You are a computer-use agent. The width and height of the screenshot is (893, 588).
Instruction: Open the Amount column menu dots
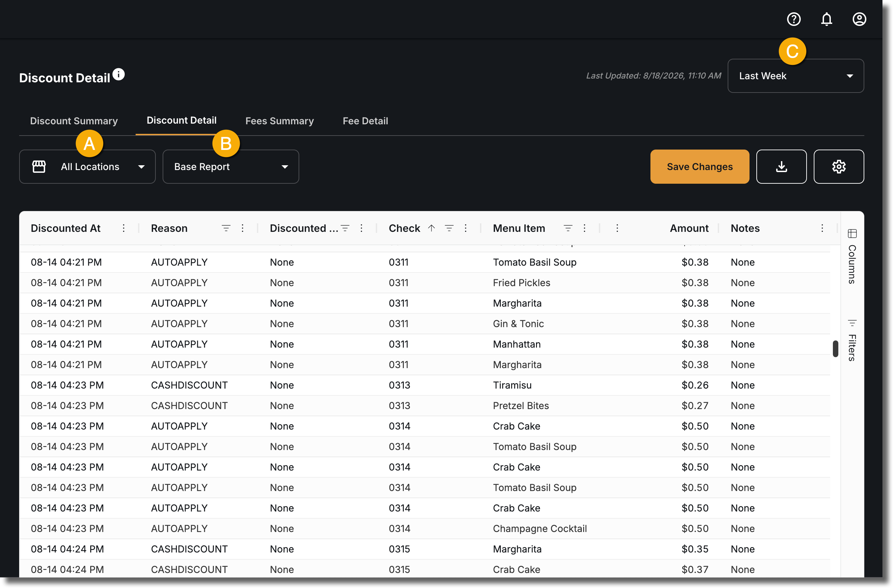(x=617, y=228)
